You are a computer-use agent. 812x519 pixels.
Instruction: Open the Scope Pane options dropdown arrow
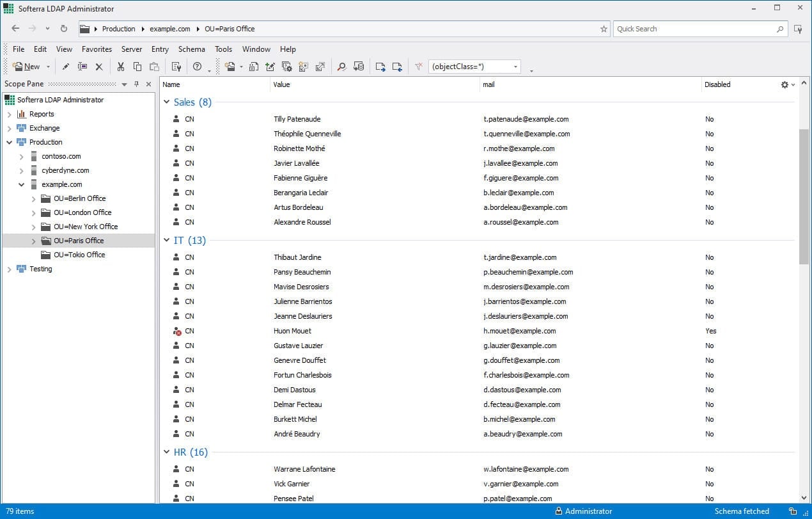pyautogui.click(x=124, y=84)
